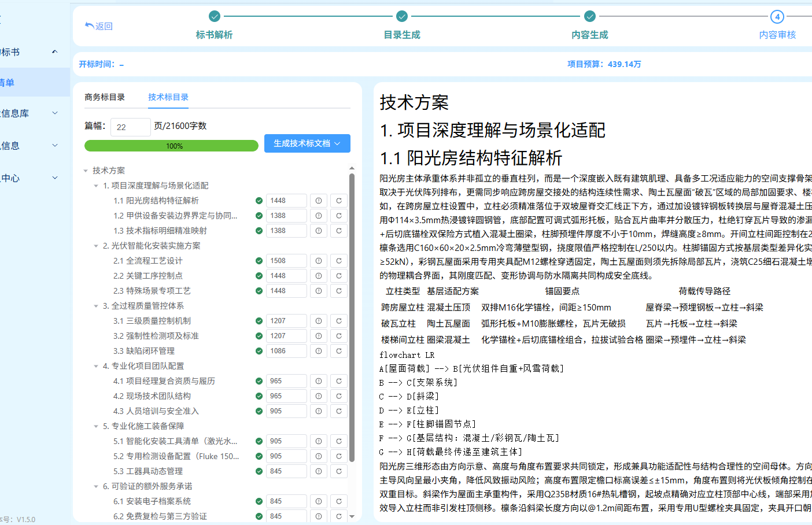The image size is (812, 525).
Task: Click the info icon for section 1.1
Action: click(319, 201)
